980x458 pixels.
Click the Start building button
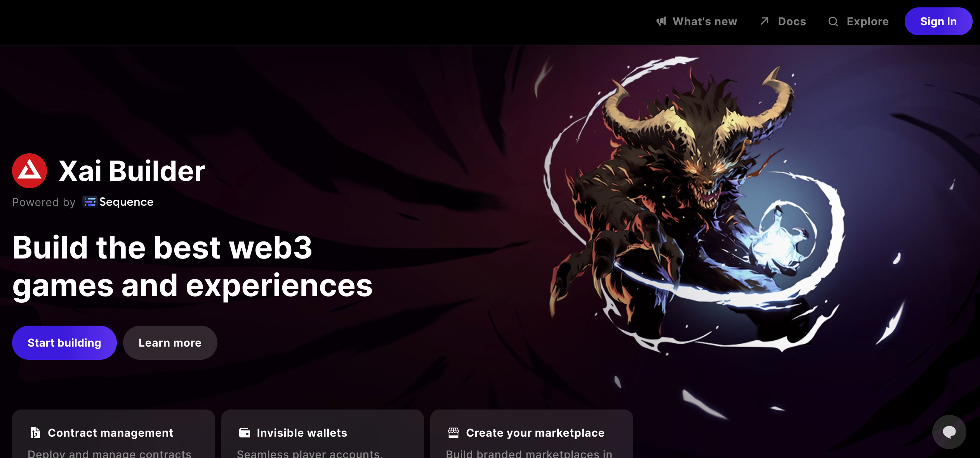(x=64, y=343)
